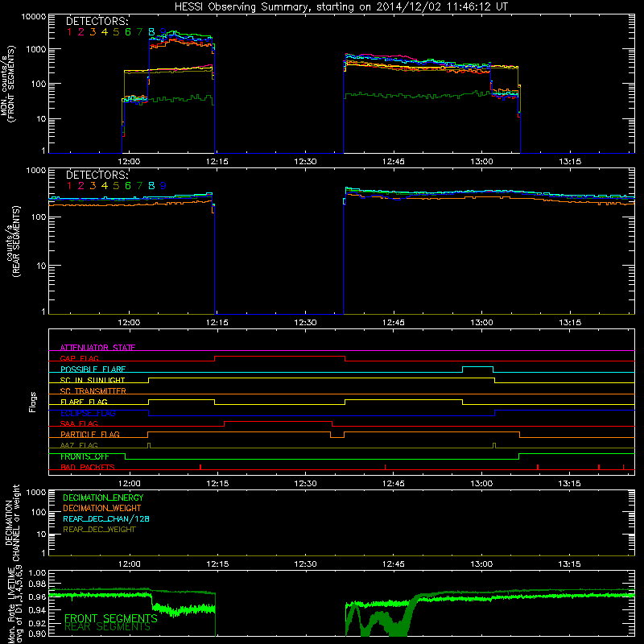The image size is (644, 644).
Task: Click the 12:15 time label under the rear segments plot
Action: tap(217, 323)
